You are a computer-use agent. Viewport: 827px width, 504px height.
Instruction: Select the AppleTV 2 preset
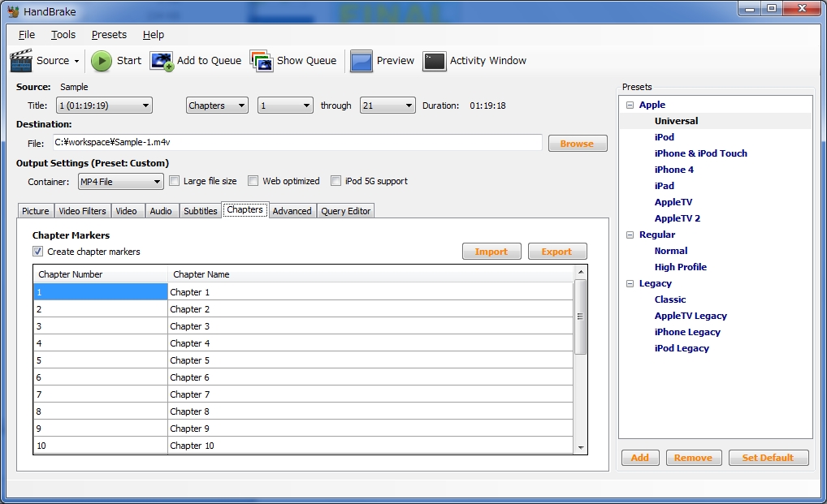678,218
